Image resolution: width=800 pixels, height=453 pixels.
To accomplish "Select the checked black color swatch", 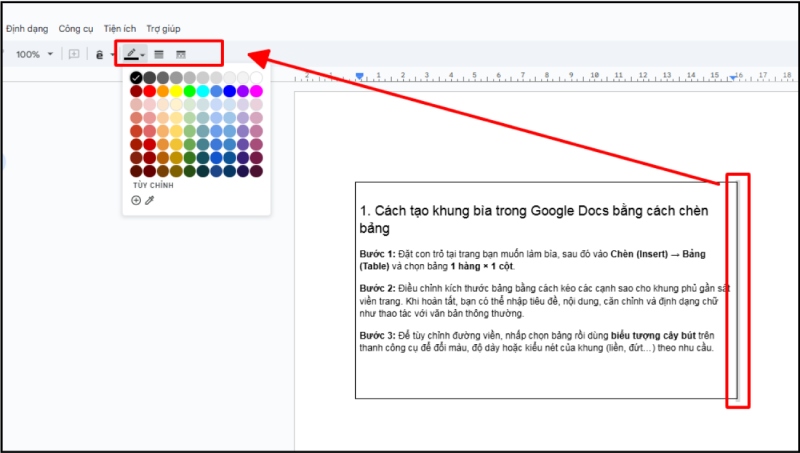I will (136, 78).
